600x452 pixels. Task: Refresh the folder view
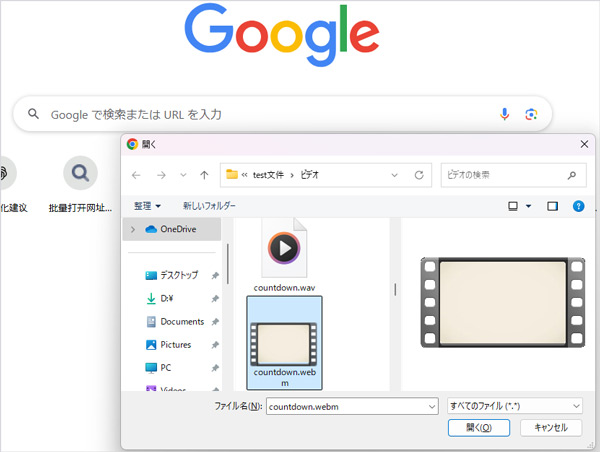click(419, 175)
